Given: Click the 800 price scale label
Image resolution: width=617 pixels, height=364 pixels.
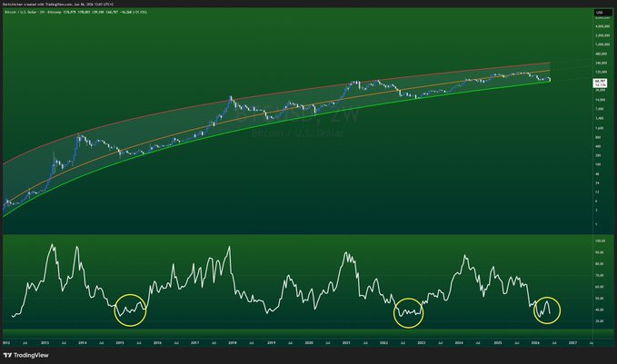Looking at the screenshot, I should 598,138.
